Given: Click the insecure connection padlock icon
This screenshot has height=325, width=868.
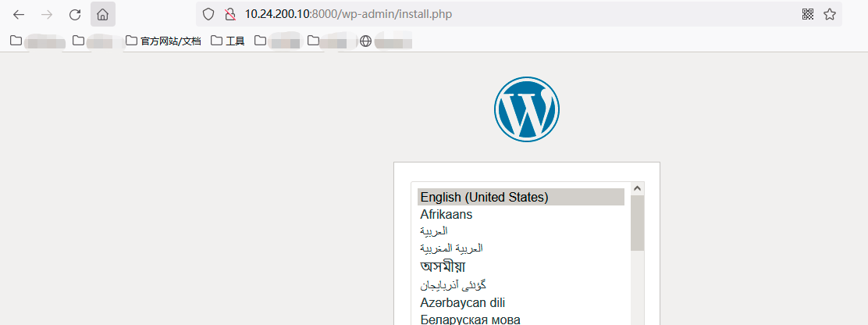Looking at the screenshot, I should coord(230,14).
